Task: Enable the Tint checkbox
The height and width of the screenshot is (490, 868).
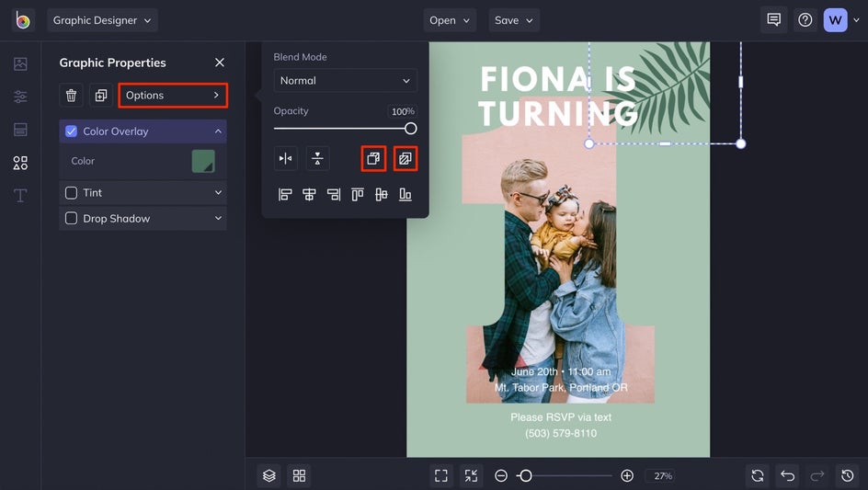Action: click(x=72, y=193)
